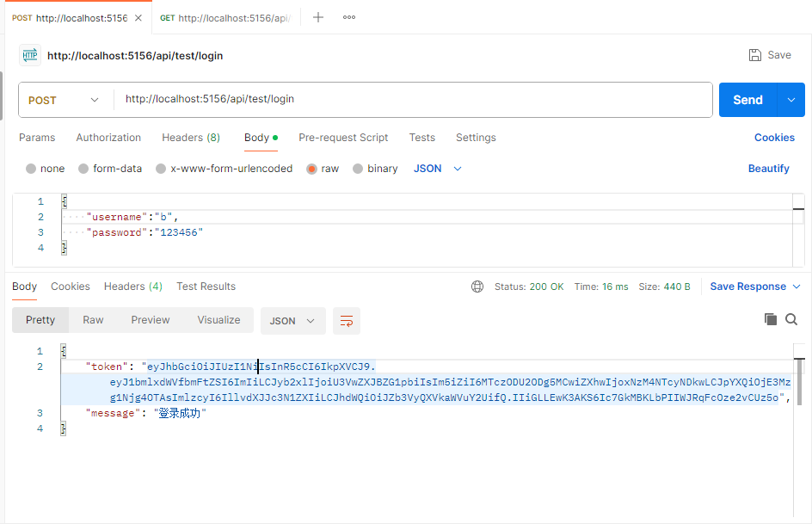Click the Time: 16 ms indicator
The image size is (812, 530).
(600, 287)
